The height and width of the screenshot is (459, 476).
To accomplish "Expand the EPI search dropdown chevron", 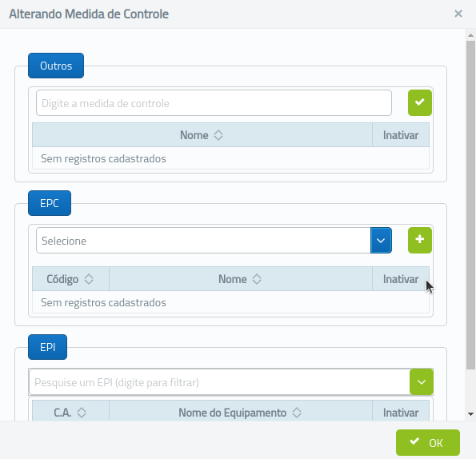I will [422, 382].
